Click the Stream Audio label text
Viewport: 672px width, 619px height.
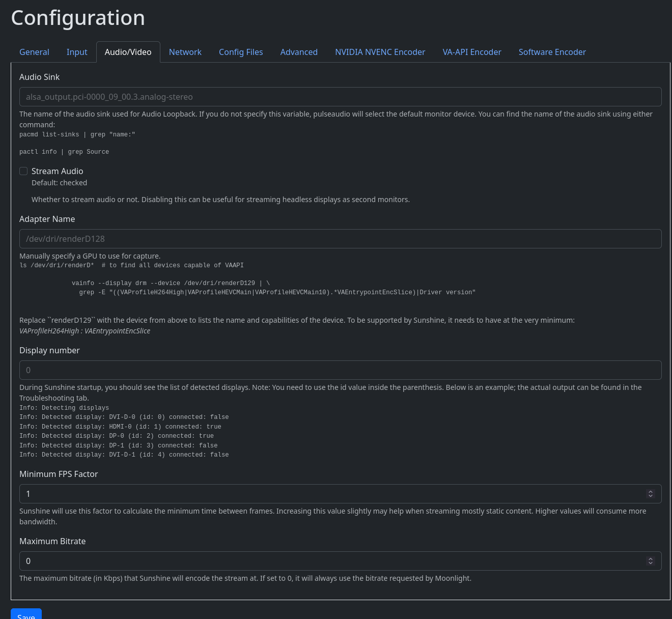tap(57, 171)
